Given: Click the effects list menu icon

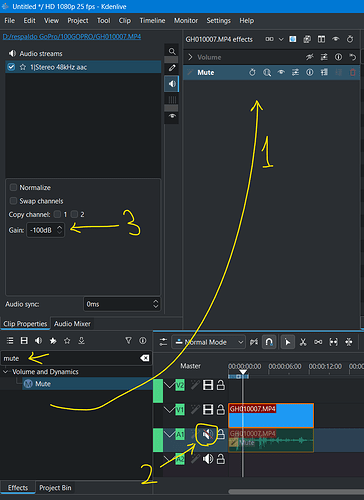Looking at the screenshot, I should coord(10,341).
